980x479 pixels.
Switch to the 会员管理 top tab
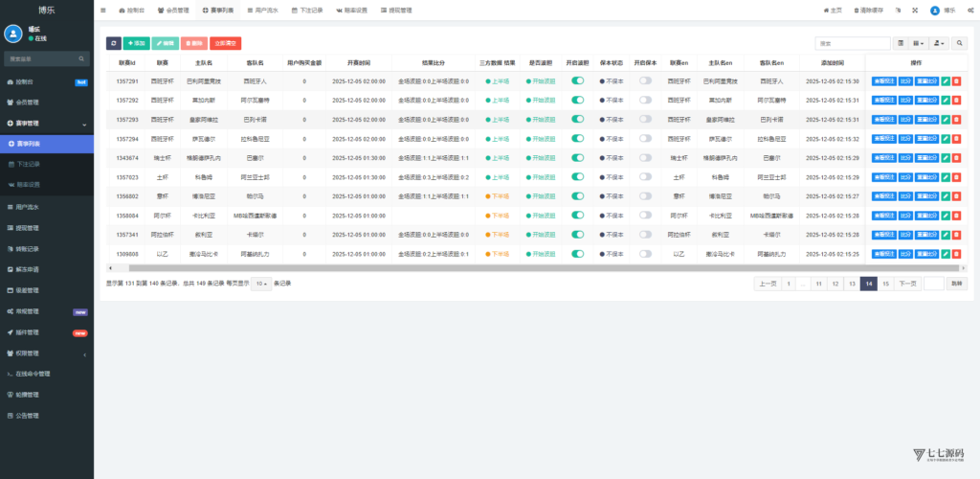(x=173, y=11)
